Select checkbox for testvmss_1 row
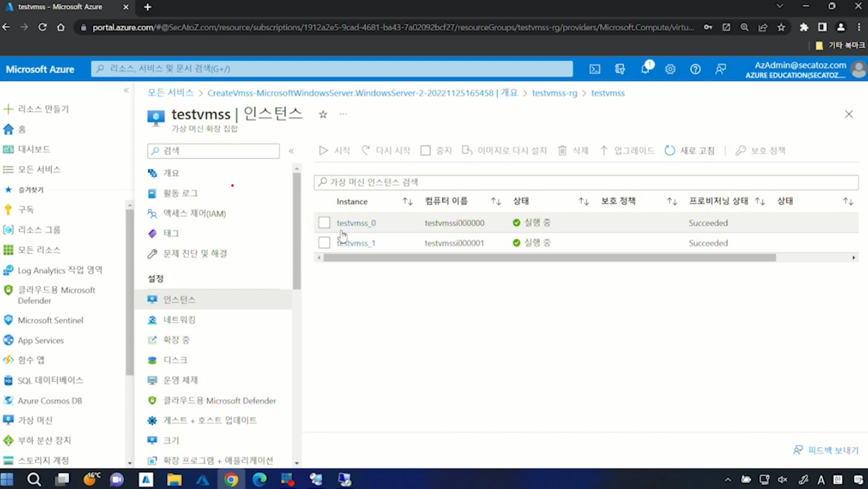Image resolution: width=868 pixels, height=489 pixels. tap(324, 242)
